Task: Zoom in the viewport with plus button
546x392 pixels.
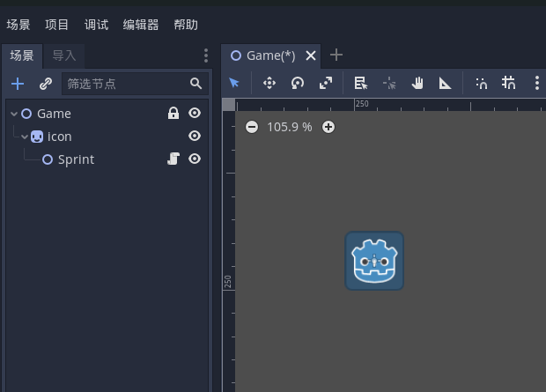Action: [x=328, y=127]
